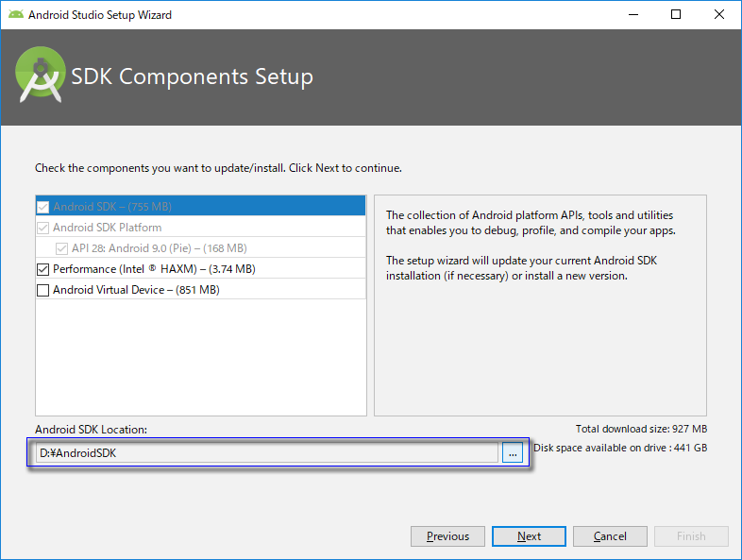The image size is (742, 560).
Task: Select the Android SDK Platform row
Action: click(x=201, y=228)
